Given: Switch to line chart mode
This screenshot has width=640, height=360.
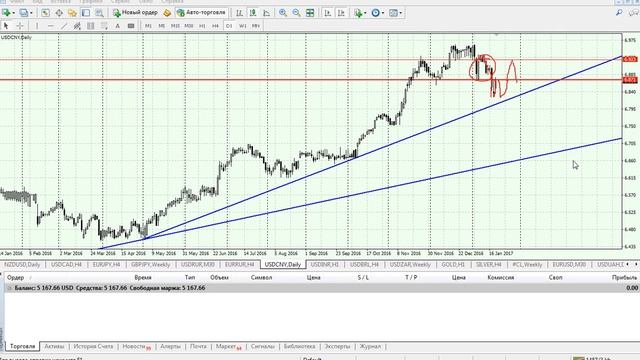Looking at the screenshot, I should (x=267, y=13).
